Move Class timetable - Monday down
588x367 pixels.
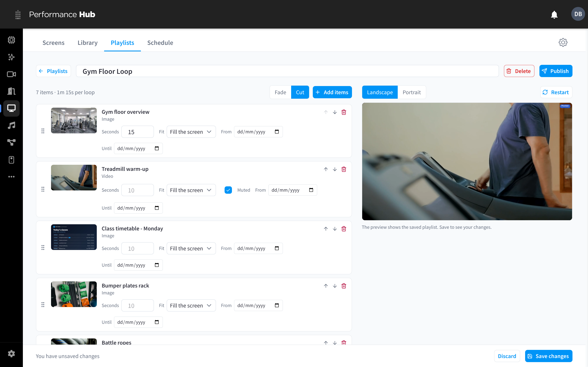click(x=335, y=229)
